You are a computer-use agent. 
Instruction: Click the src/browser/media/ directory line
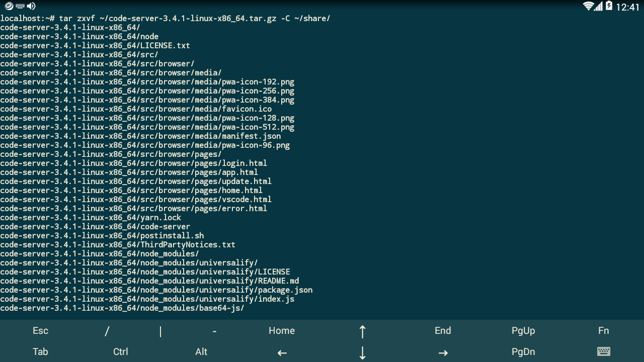(x=111, y=72)
